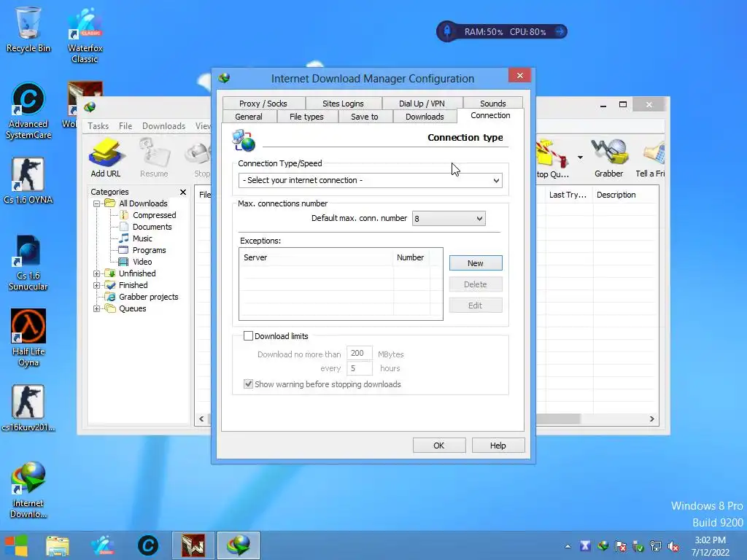The width and height of the screenshot is (747, 560).
Task: Select Cs 1.6 Sunucular desktop icon
Action: 28,262
